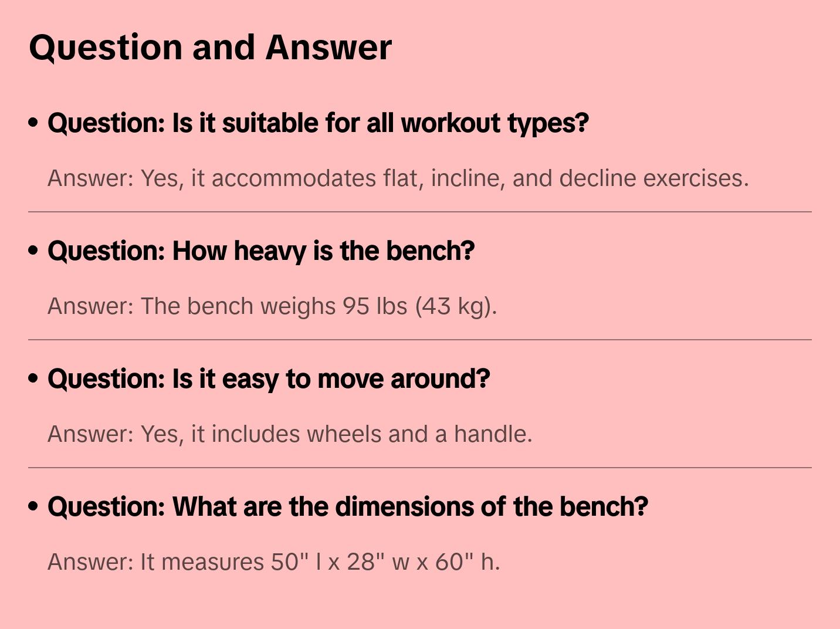Viewport: 840px width, 629px height.
Task: Click the 'Answer:' label before 'The bench weighs'
Action: tap(91, 306)
